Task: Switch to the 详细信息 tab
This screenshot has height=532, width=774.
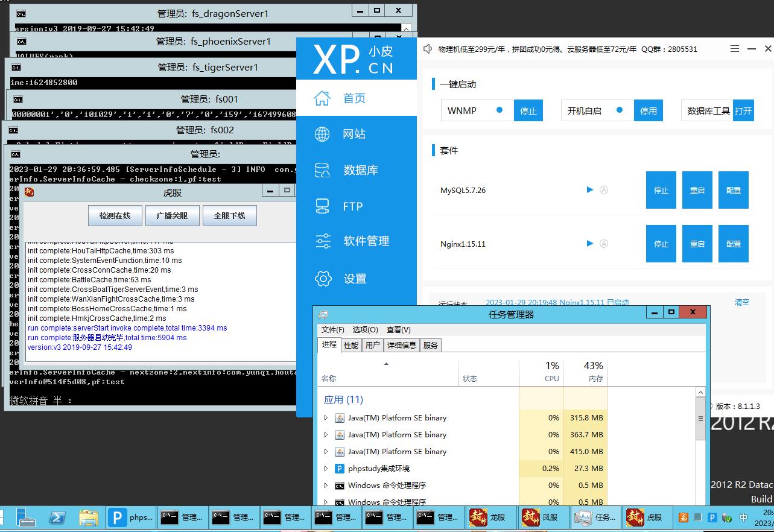Action: (402, 345)
